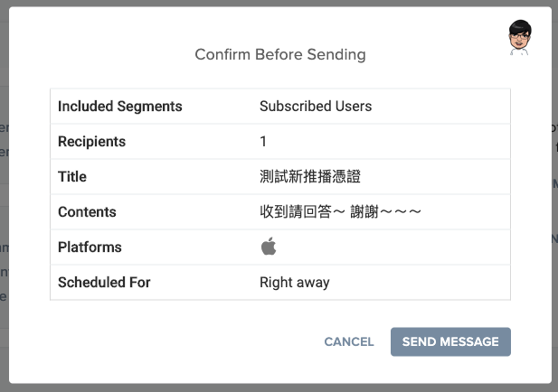
Task: Click the contents text 收到請回答～ 謝謝～～～
Action: point(341,212)
